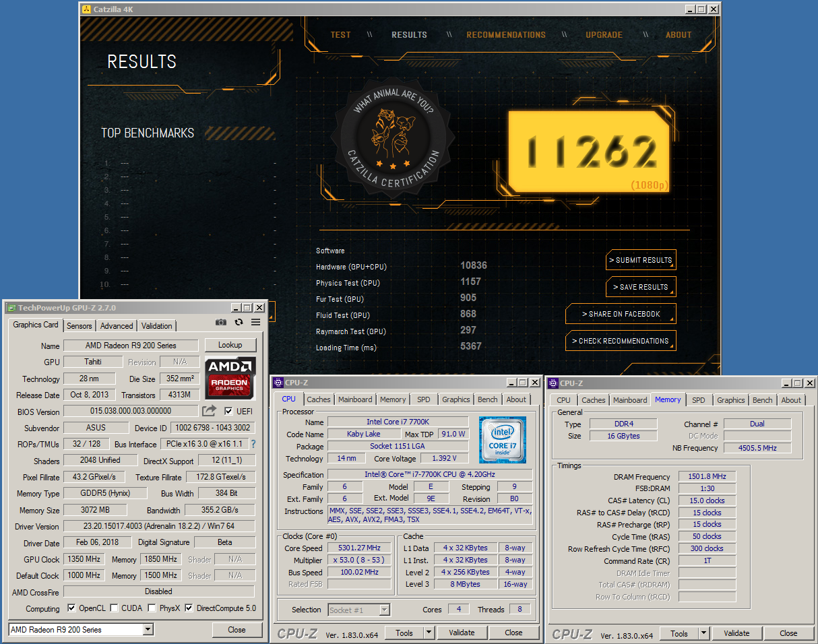Viewport: 818px width, 644px height.
Task: Switch to the Advanced tab in GPU-Z
Action: coord(117,325)
